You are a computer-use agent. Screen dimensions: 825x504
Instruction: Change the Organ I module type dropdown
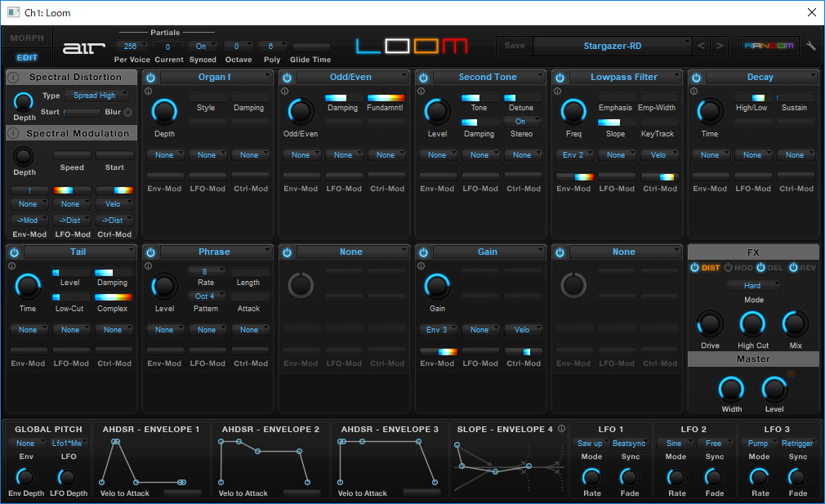point(216,78)
